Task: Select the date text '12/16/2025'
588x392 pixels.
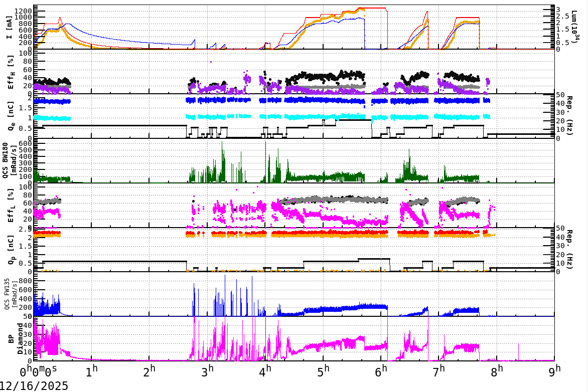Action: pyautogui.click(x=33, y=385)
